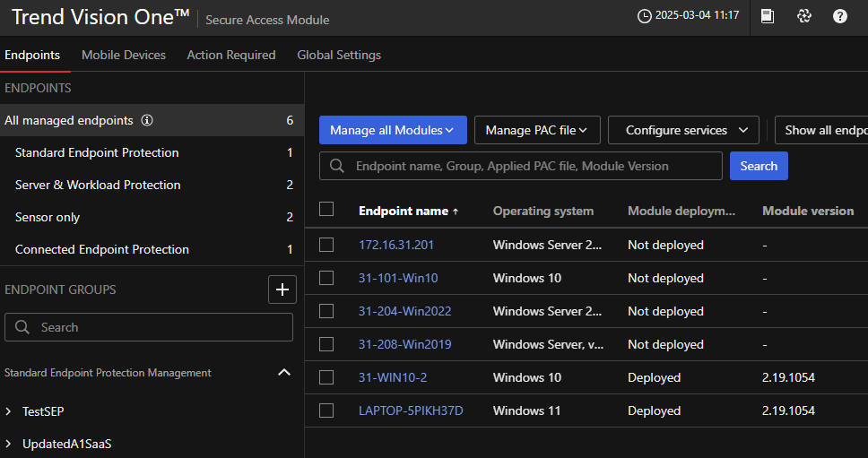The width and height of the screenshot is (868, 458).
Task: Click the help question mark icon
Action: 839,16
